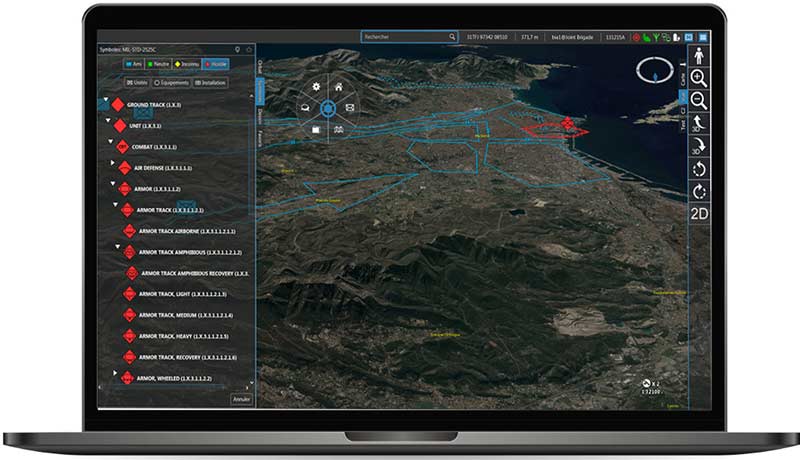Expand the ARMOR, WHEELED tree node
Screen dimensions: 800x460
(x=116, y=378)
